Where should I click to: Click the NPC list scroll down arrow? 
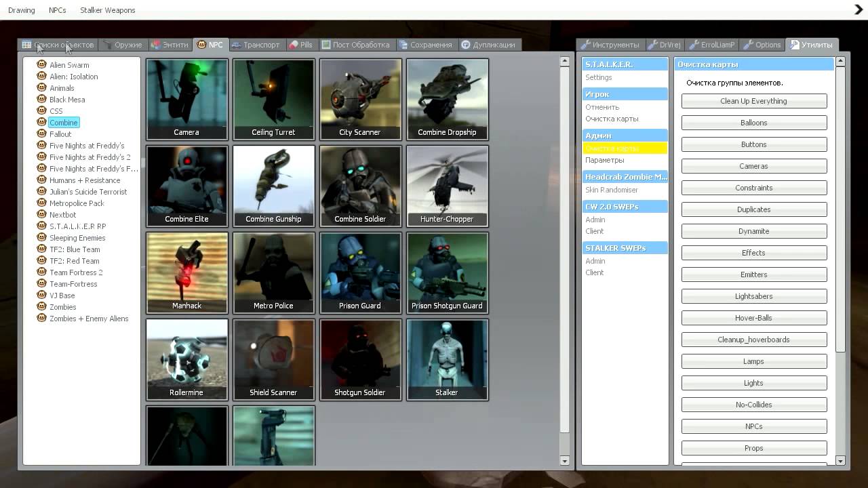click(564, 461)
